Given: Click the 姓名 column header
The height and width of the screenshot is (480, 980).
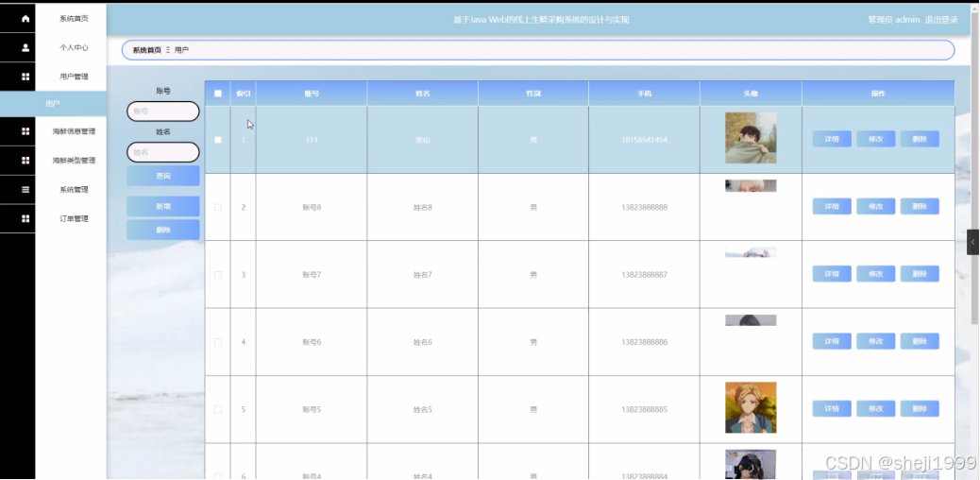Looking at the screenshot, I should [x=423, y=94].
